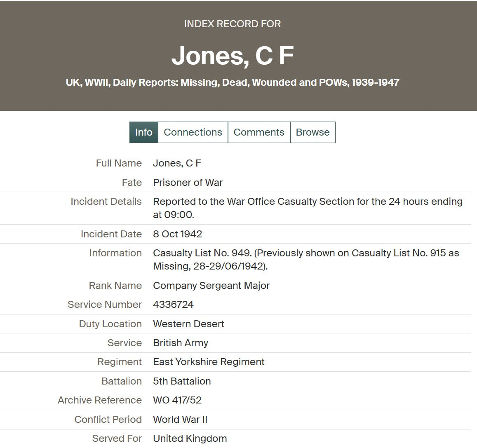Click the Casualty List No. 949 information text
This screenshot has height=448, width=477.
click(305, 259)
